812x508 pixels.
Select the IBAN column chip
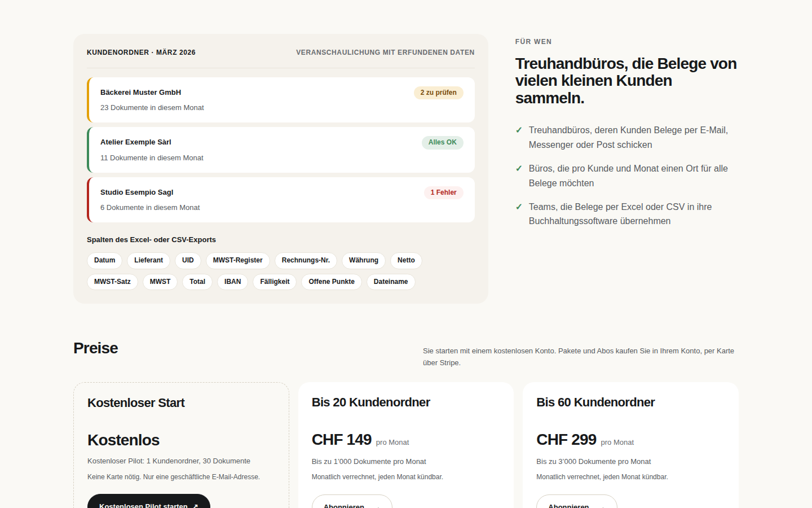(232, 282)
